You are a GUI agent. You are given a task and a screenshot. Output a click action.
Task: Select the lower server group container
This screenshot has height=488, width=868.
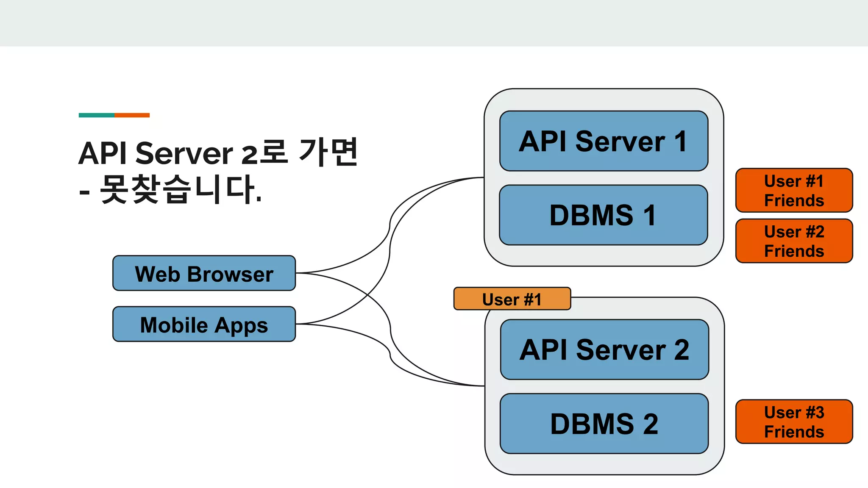coord(604,464)
